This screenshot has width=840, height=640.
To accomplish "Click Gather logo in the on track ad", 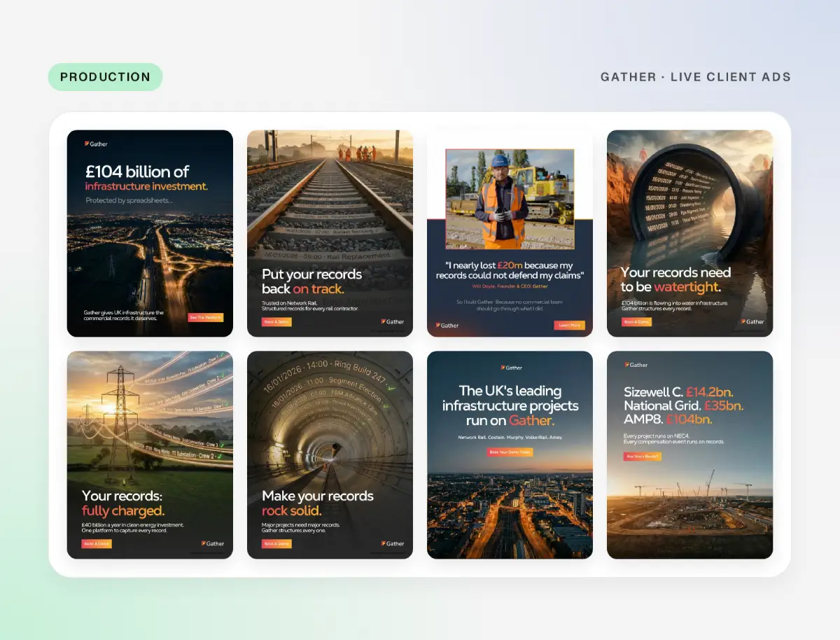I will coord(393,322).
